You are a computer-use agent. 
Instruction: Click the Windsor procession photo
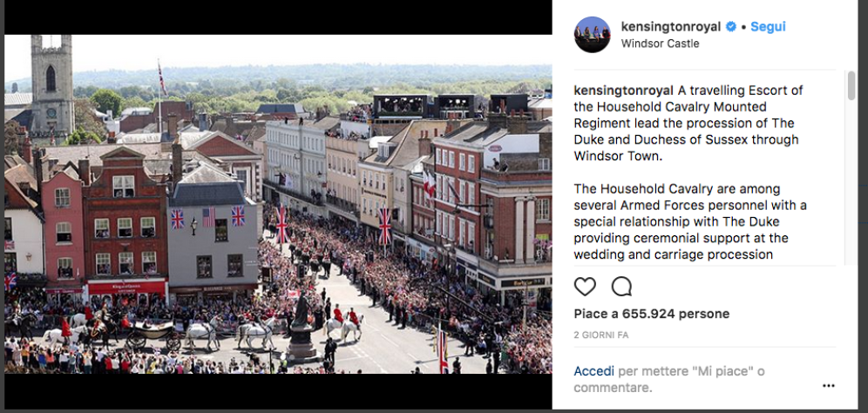tap(278, 204)
